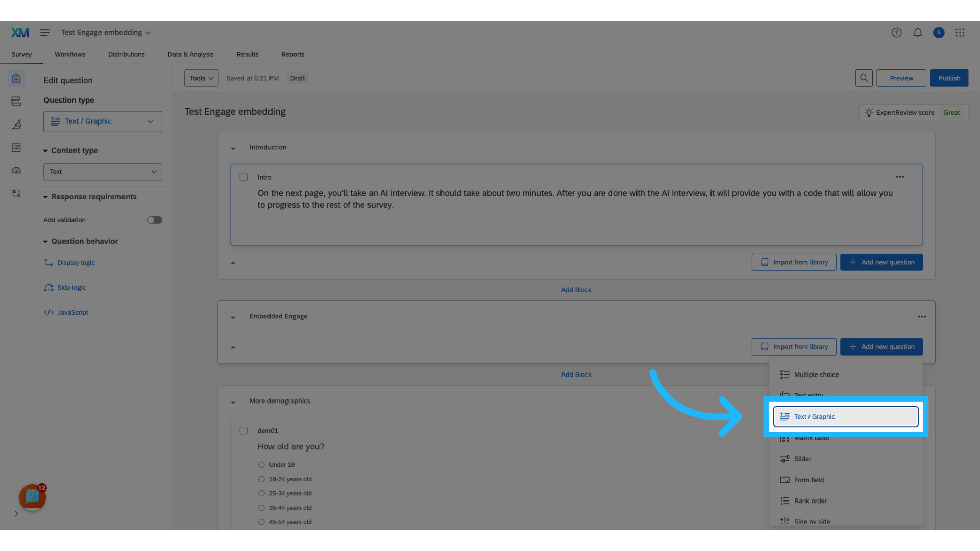Open the help question mark icon
The width and height of the screenshot is (980, 551).
point(896,33)
